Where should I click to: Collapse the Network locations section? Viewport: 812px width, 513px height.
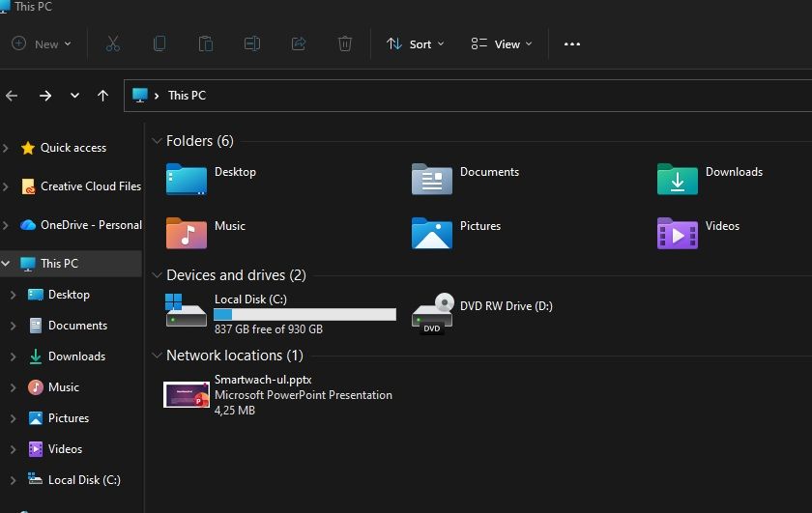coord(157,356)
